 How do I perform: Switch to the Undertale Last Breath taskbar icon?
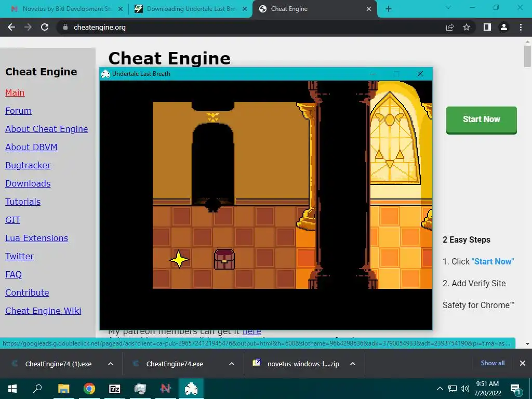(191, 389)
